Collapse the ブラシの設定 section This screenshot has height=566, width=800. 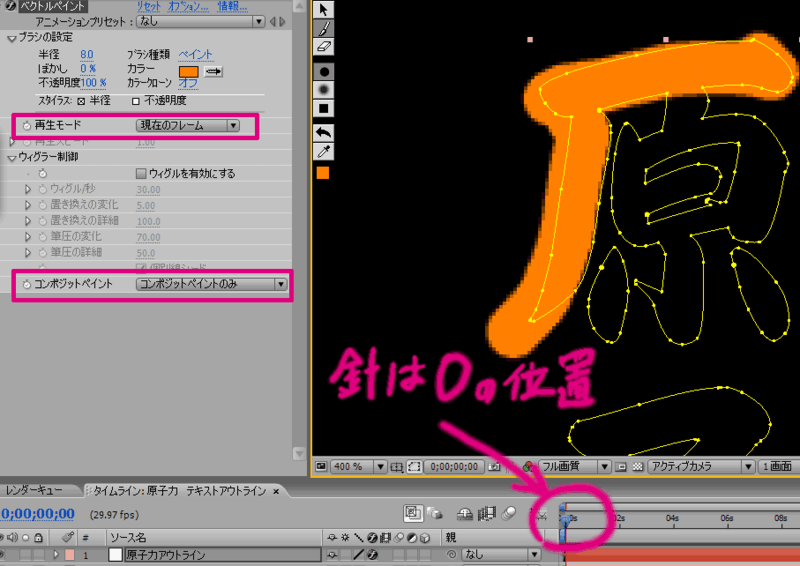click(x=11, y=38)
